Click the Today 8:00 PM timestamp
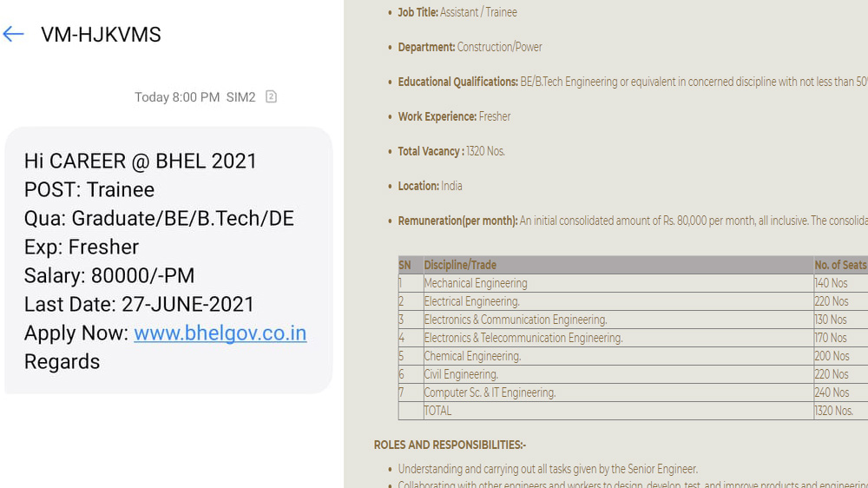This screenshot has width=868, height=488. click(x=177, y=97)
